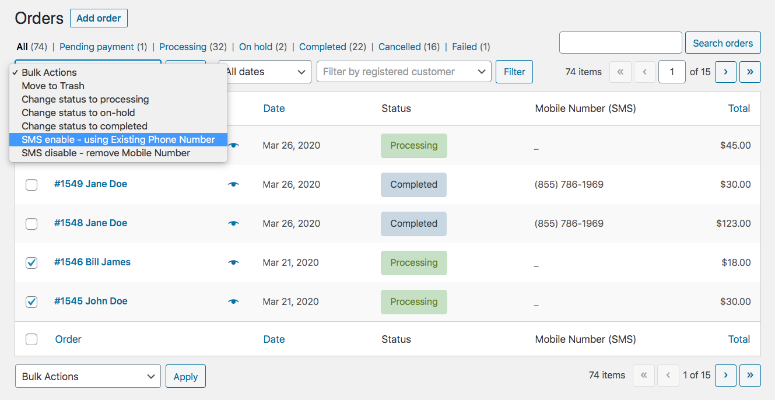The width and height of the screenshot is (775, 400).
Task: Open order #1546 Bill James
Action: point(92,262)
